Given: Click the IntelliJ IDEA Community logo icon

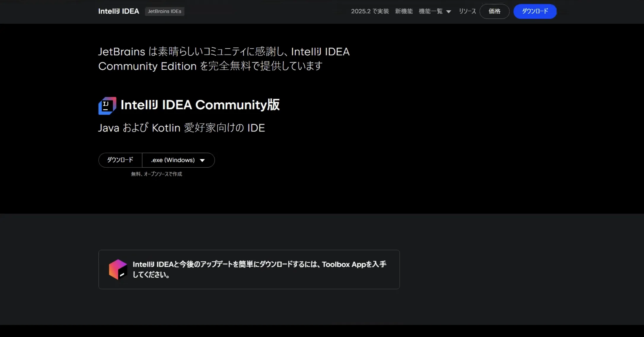Looking at the screenshot, I should coord(107,106).
